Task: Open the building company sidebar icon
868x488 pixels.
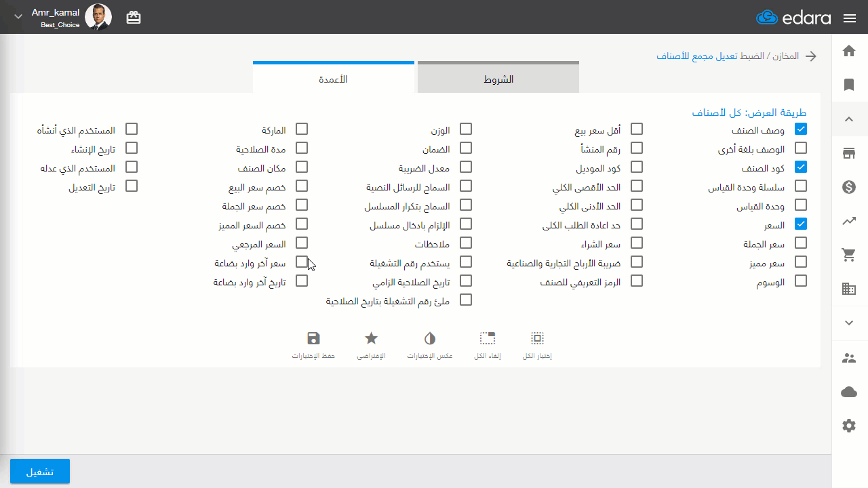Action: click(x=848, y=289)
